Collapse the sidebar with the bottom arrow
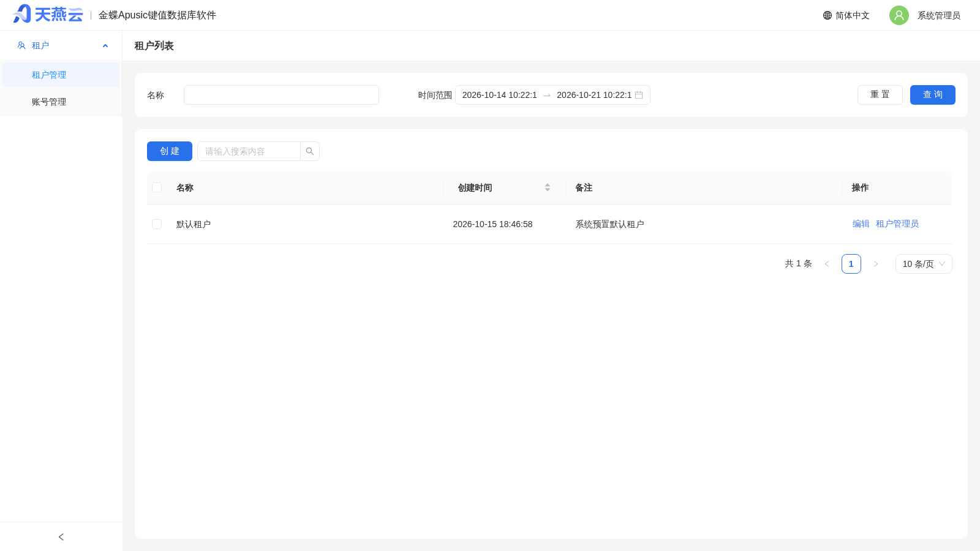 [61, 537]
